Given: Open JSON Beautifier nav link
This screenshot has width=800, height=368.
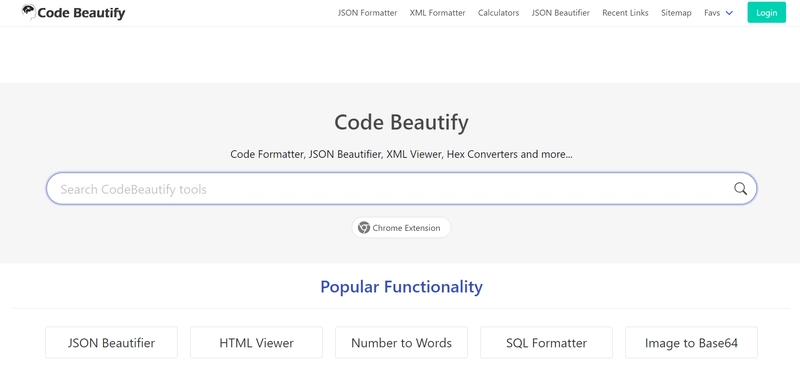Looking at the screenshot, I should [561, 13].
